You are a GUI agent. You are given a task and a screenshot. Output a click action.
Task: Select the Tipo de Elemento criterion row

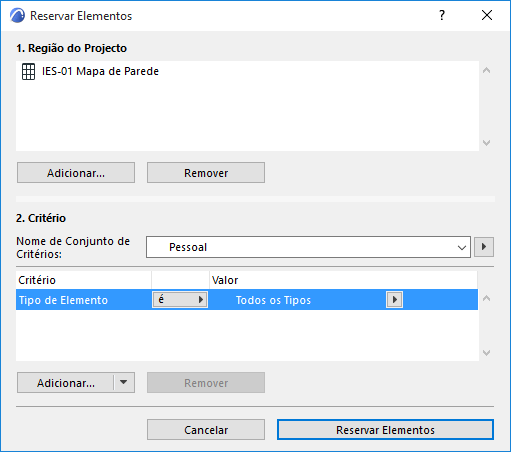247,300
